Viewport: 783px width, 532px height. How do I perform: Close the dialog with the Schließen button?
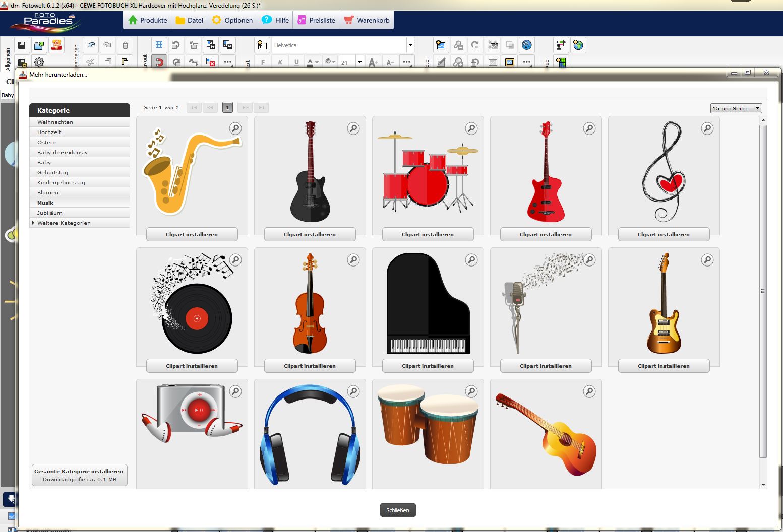(x=398, y=510)
